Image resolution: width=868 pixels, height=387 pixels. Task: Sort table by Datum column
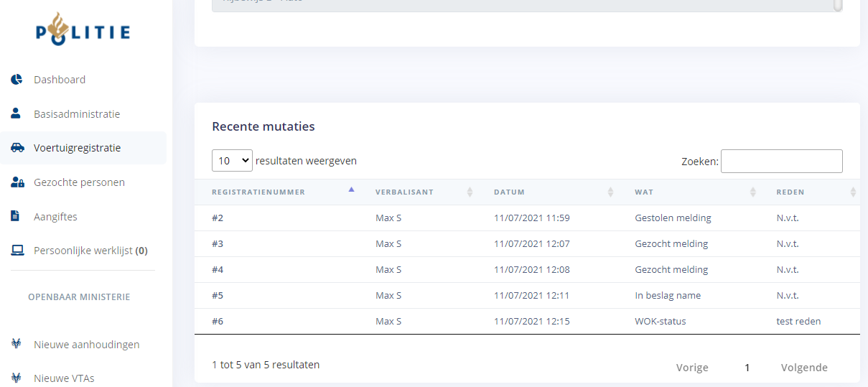click(509, 192)
